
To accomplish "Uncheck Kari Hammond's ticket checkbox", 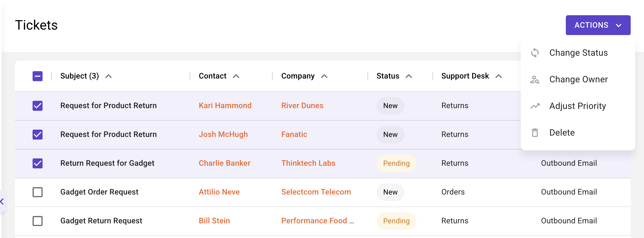I will pyautogui.click(x=37, y=106).
